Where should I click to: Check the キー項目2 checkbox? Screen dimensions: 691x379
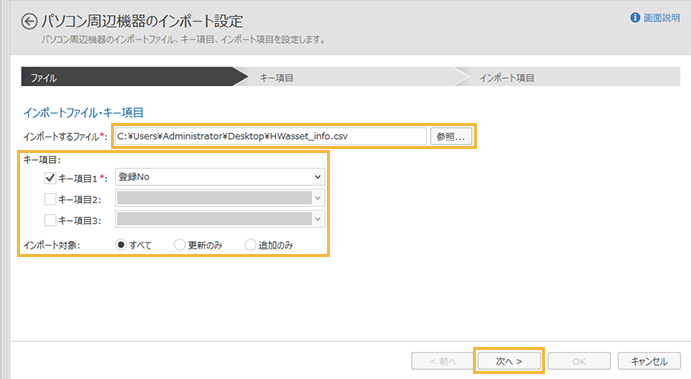tap(50, 199)
